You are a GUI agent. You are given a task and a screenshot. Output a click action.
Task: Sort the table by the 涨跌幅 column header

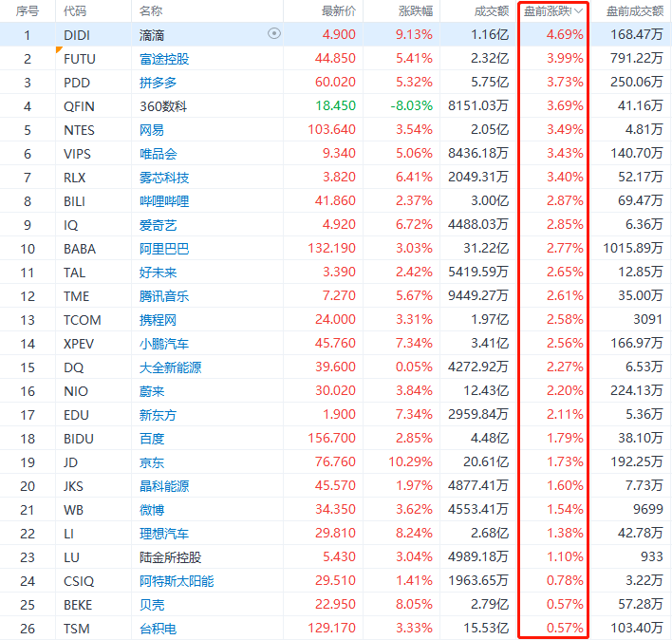point(414,11)
